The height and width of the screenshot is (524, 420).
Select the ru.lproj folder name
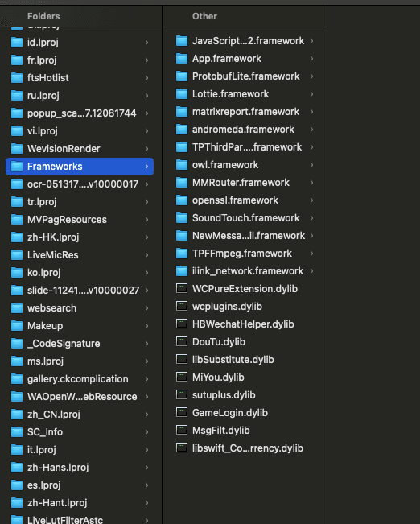pyautogui.click(x=43, y=96)
